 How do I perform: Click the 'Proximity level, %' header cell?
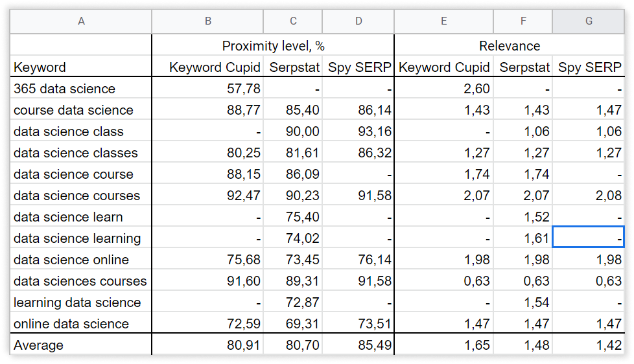coord(273,46)
